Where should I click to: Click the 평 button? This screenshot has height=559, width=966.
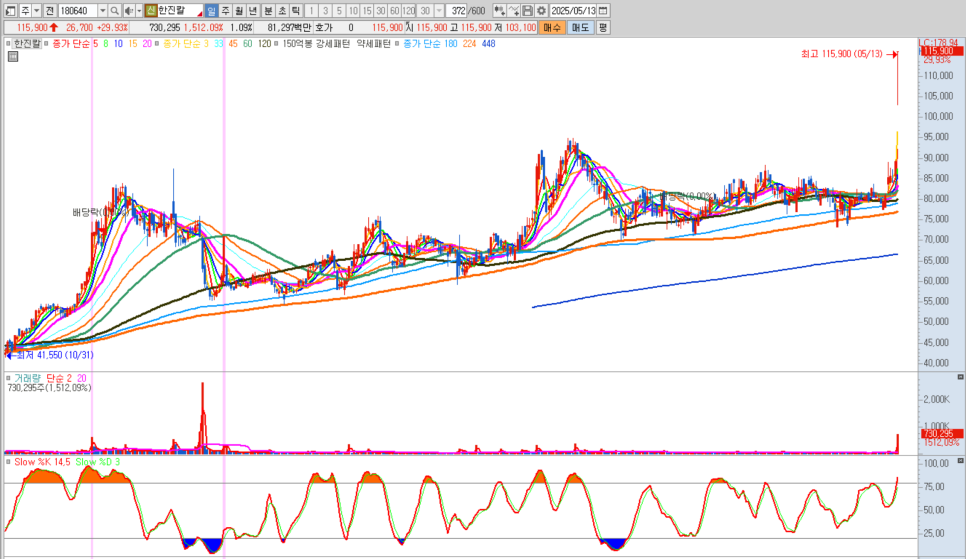(x=603, y=28)
